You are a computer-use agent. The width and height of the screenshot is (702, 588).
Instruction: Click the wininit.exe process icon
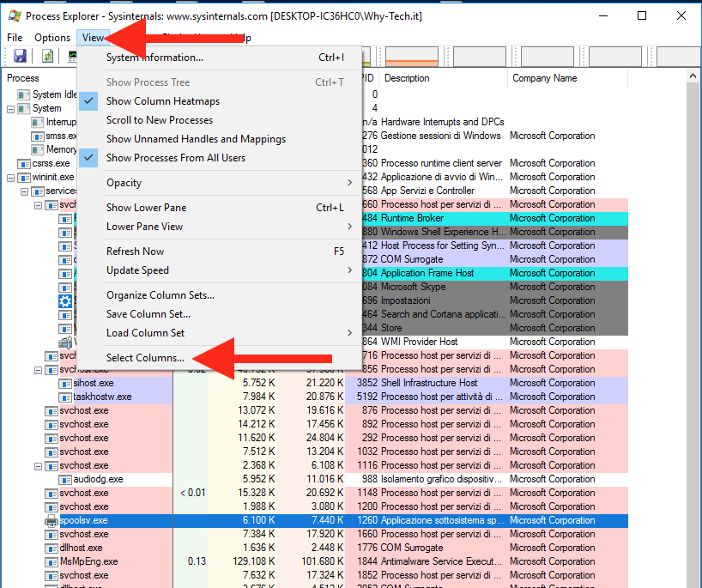click(x=23, y=178)
